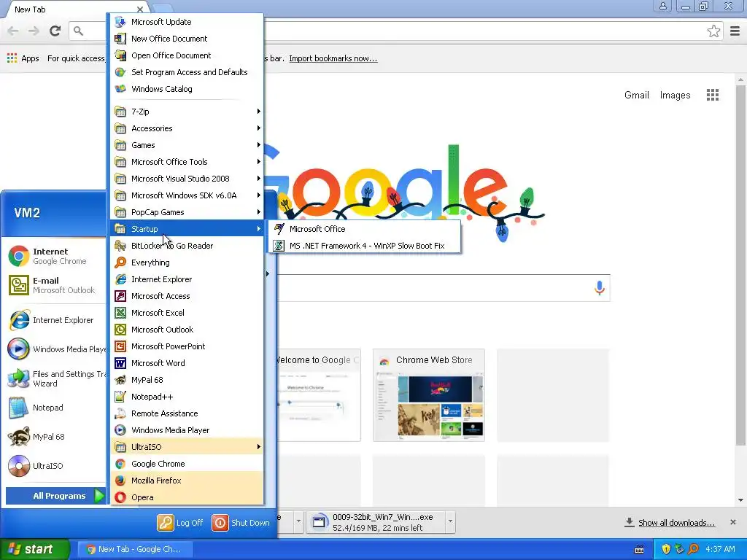Select the Startup folder menu entry
The height and width of the screenshot is (560, 747).
point(187,229)
